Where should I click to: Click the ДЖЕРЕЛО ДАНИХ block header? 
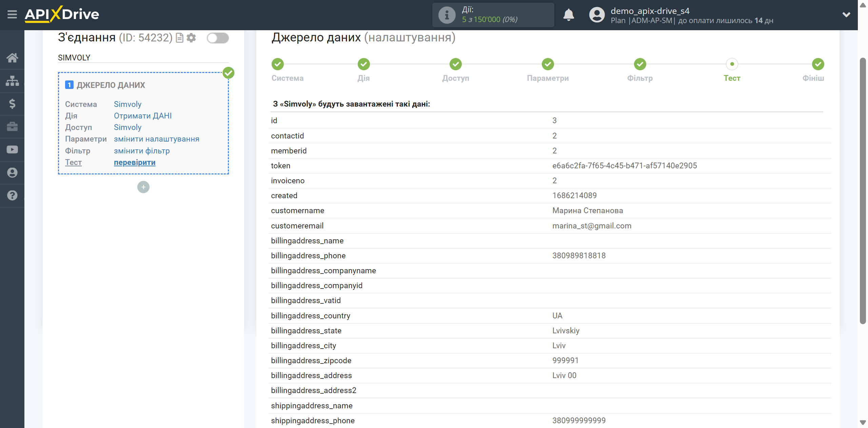111,85
